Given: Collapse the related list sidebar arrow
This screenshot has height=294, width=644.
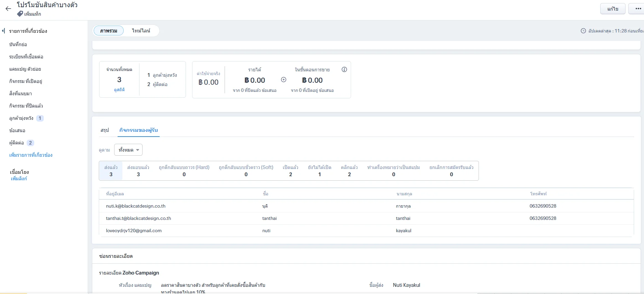Looking at the screenshot, I should [3, 31].
